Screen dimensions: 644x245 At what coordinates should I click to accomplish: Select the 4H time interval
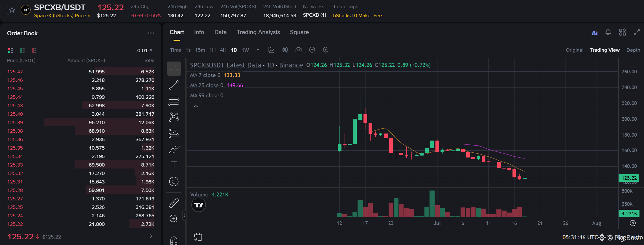click(223, 50)
